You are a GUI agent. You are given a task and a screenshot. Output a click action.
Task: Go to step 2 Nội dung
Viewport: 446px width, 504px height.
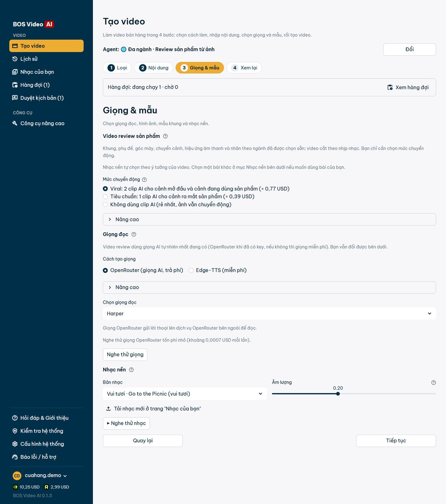coord(153,68)
